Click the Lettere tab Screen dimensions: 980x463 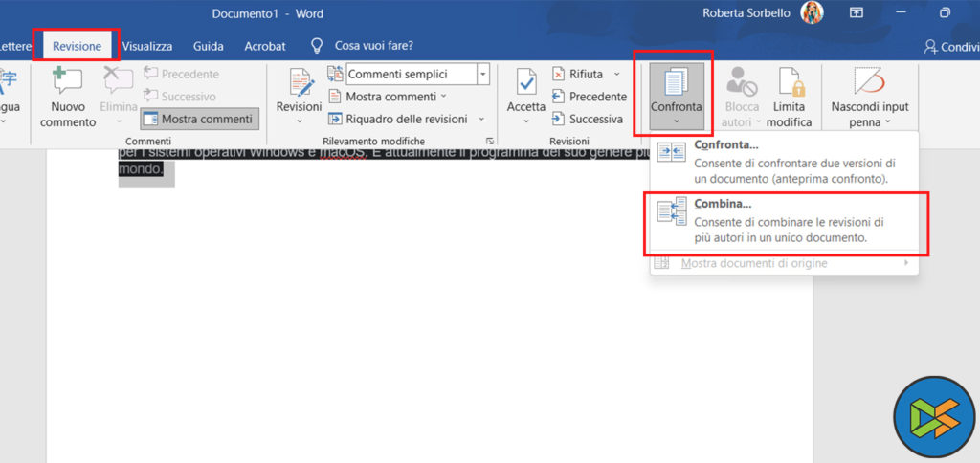(15, 46)
